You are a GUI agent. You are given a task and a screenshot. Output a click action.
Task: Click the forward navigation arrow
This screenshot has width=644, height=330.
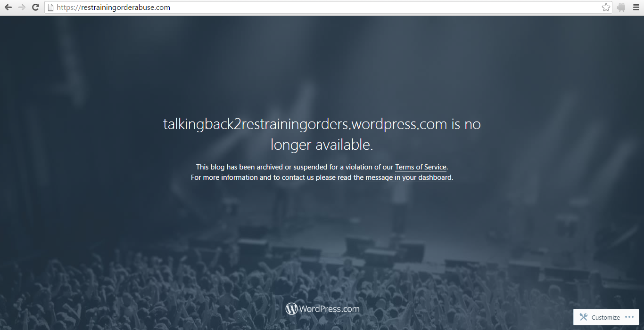[22, 8]
